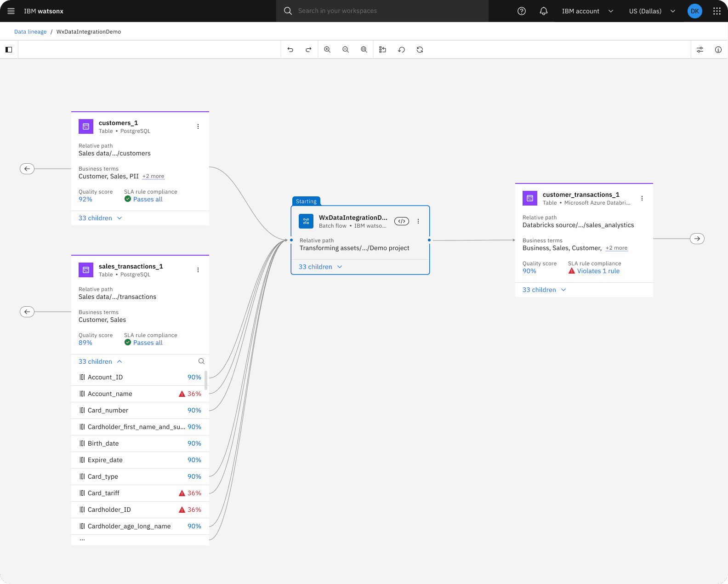Viewport: 728px width, 584px height.
Task: Open Violates 1 rule link
Action: tap(598, 271)
